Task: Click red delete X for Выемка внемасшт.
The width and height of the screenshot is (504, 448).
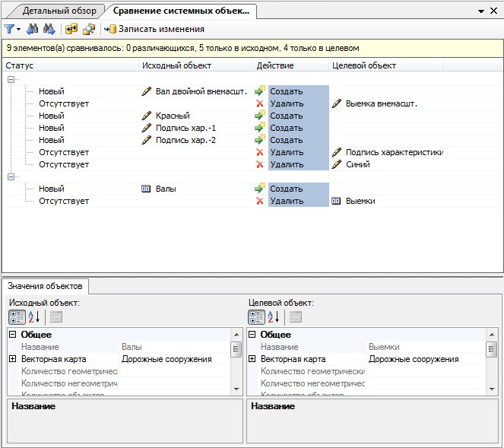Action: (x=260, y=103)
